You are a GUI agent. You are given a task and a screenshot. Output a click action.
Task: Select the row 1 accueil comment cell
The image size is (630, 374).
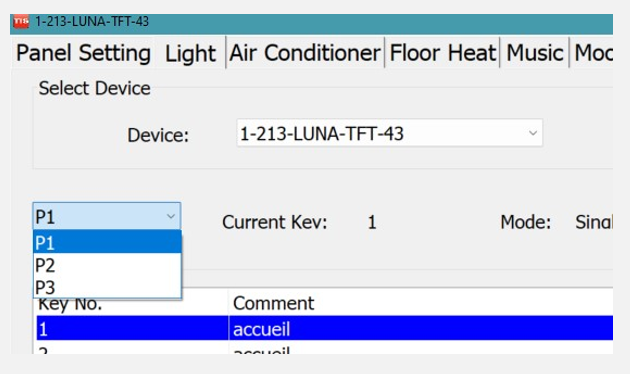(x=421, y=329)
